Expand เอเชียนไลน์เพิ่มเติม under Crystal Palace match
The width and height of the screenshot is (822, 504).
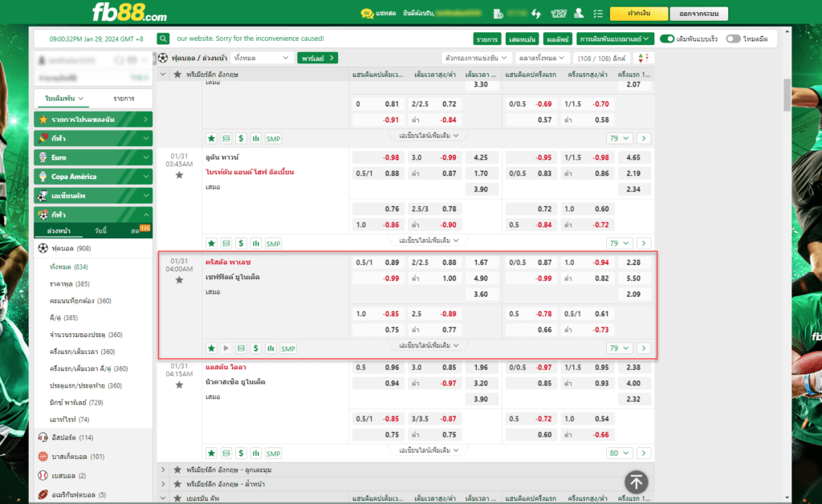click(429, 345)
